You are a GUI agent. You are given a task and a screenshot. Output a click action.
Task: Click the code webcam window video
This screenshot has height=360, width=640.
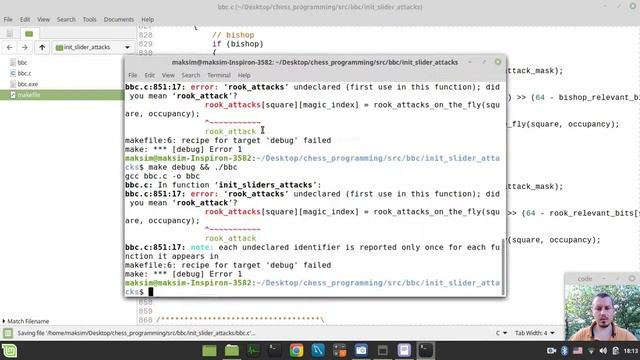click(x=602, y=313)
